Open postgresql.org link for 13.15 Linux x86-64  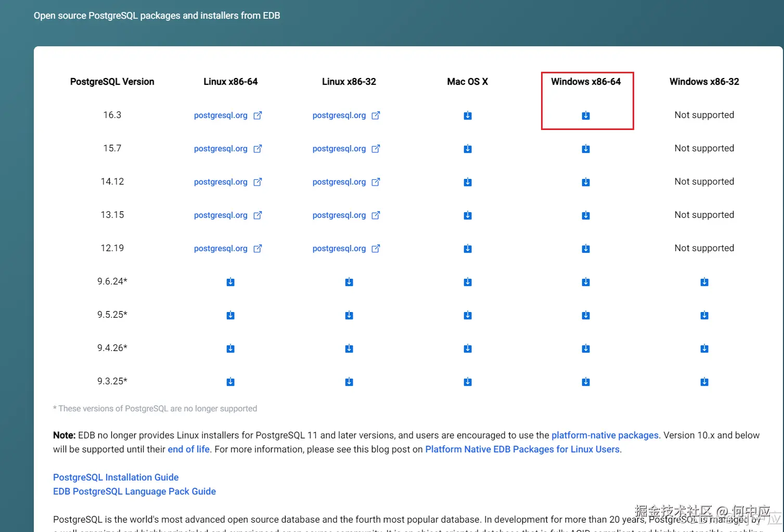tap(228, 215)
